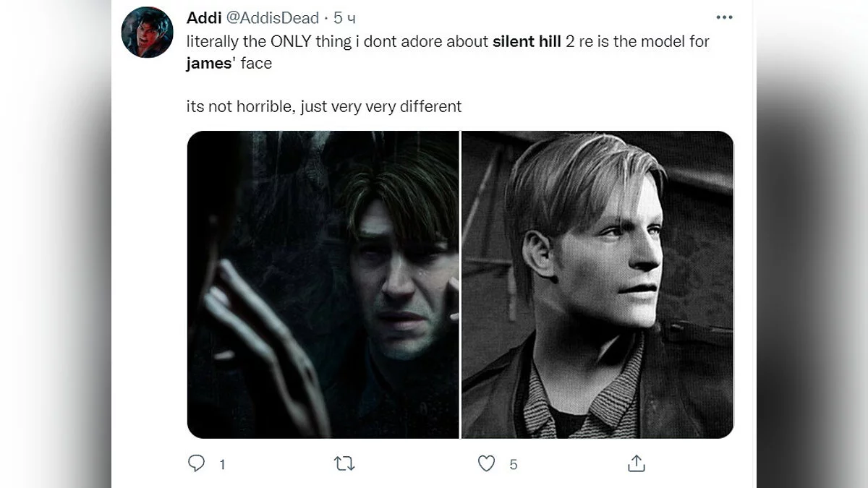The image size is (868, 488).
Task: Click the @AddisDead handle
Action: [273, 17]
